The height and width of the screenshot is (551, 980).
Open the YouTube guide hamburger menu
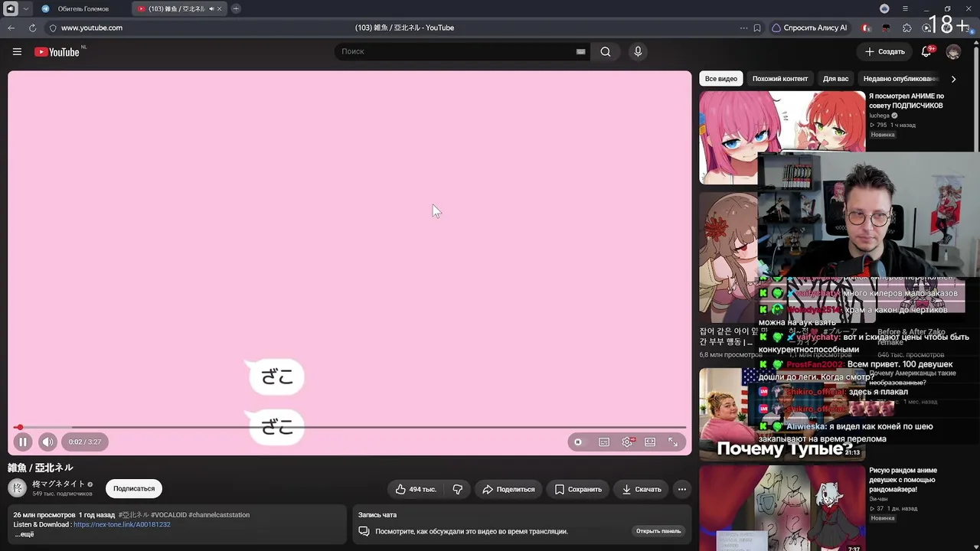point(17,52)
